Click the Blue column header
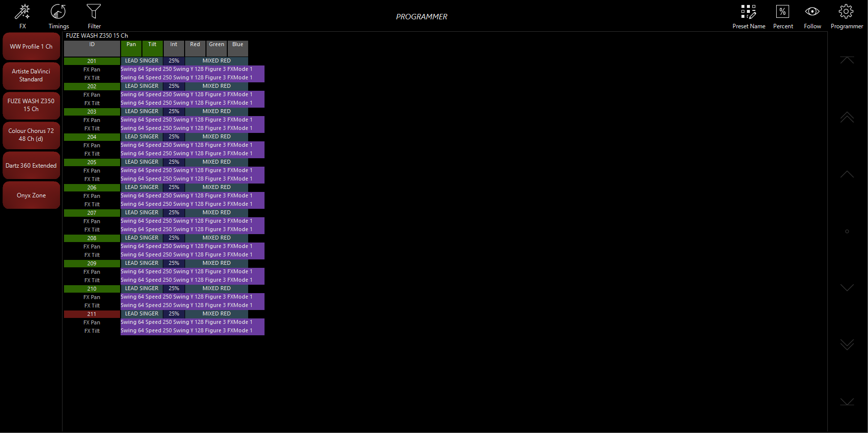Screen dimensions: 868x433 click(x=238, y=49)
